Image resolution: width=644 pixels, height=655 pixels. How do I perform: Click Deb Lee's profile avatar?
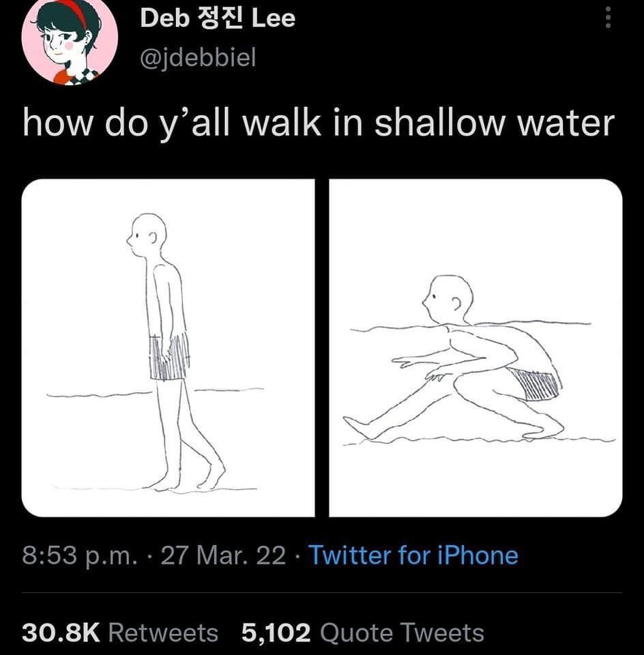[59, 41]
